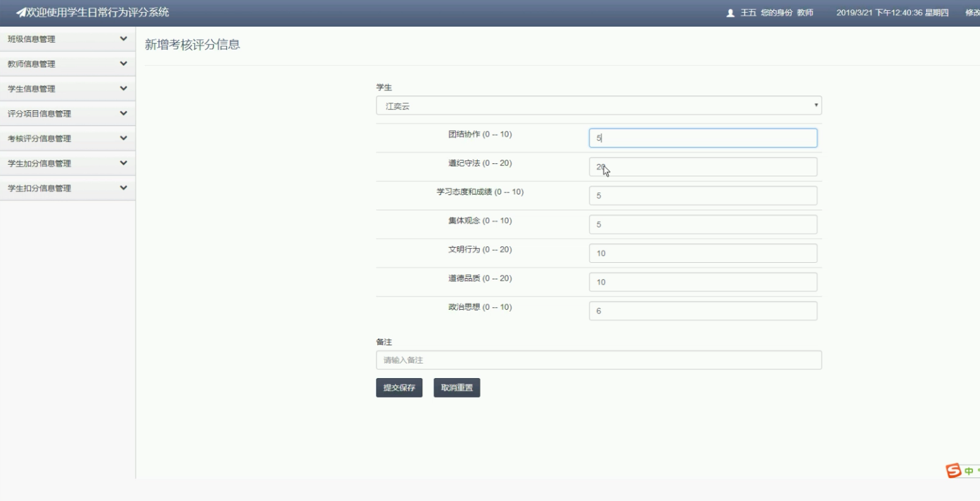This screenshot has height=501, width=980.
Task: Open the 学生 dropdown showing 江奕云
Action: [598, 105]
